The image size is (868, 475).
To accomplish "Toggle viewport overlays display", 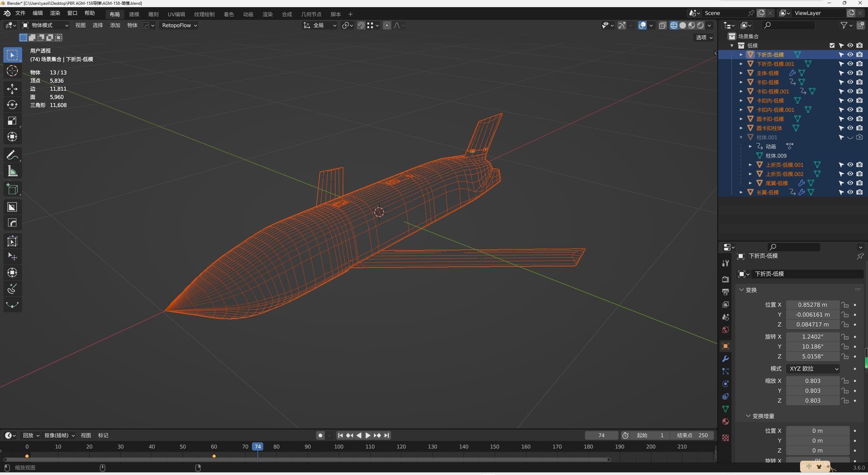I will [642, 25].
